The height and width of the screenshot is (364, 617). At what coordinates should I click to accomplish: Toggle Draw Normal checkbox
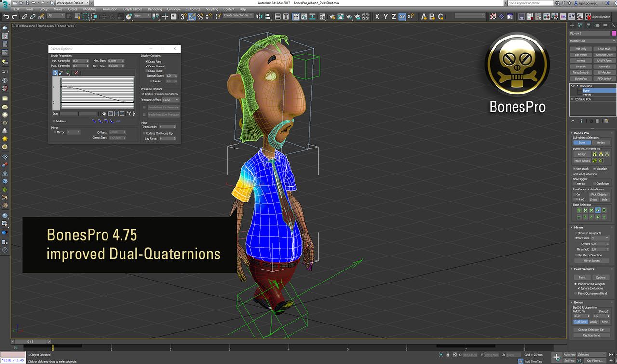[147, 66]
